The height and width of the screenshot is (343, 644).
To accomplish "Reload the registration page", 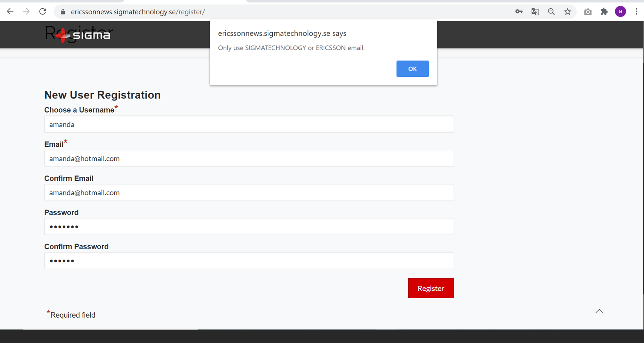I will coord(43,12).
